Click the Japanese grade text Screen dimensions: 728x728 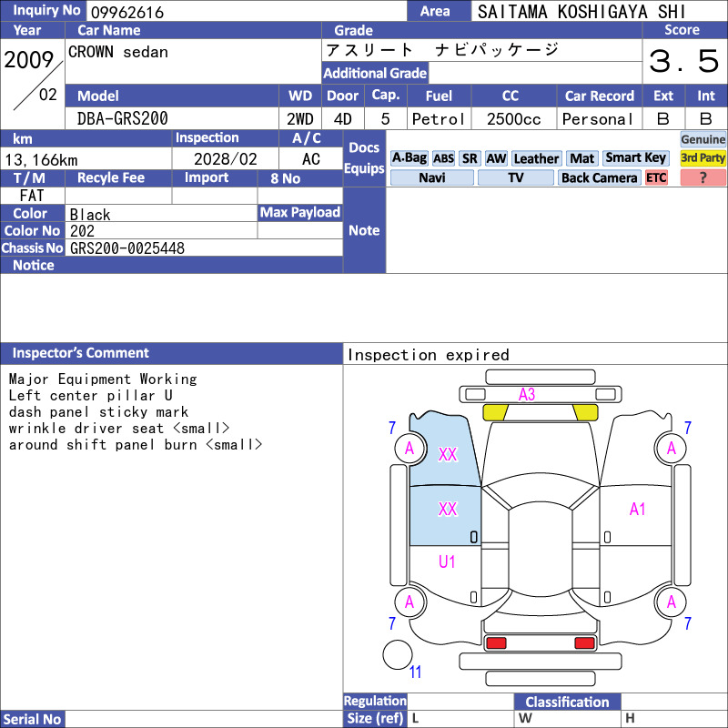point(442,50)
